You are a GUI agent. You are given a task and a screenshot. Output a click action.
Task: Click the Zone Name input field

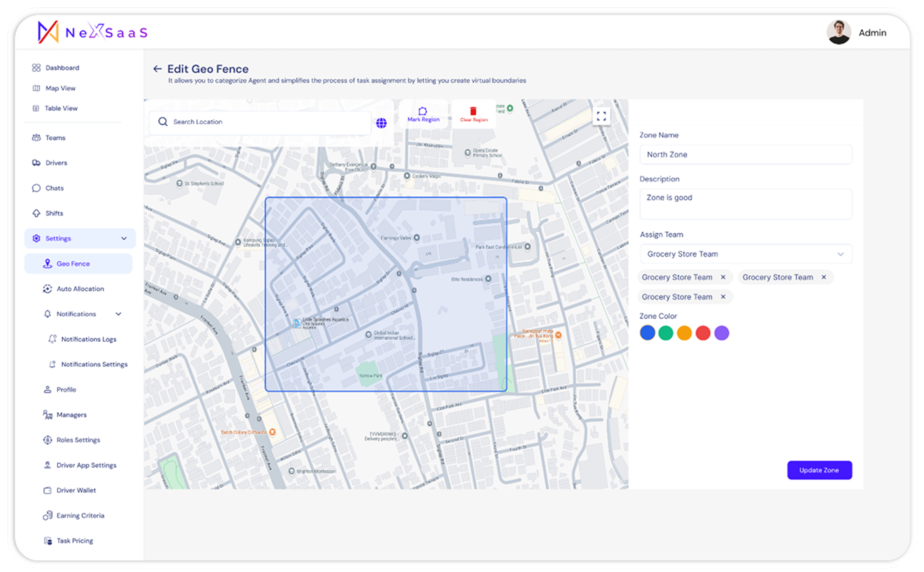(745, 154)
